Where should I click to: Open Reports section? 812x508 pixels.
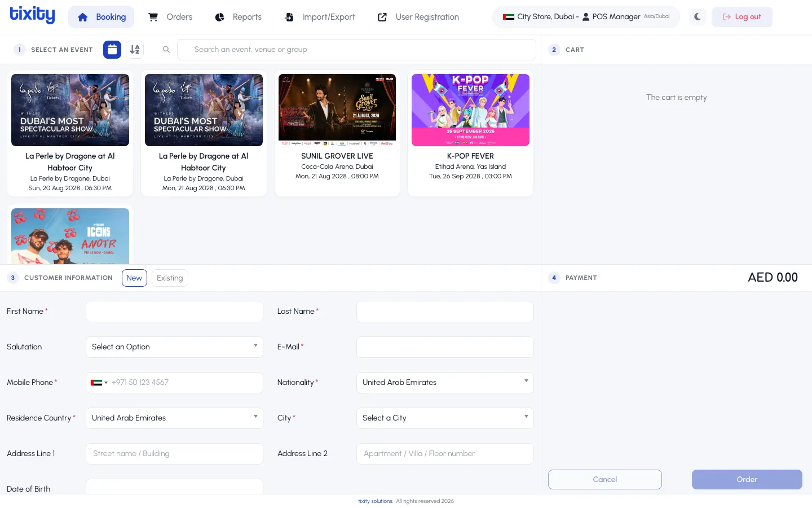pyautogui.click(x=239, y=17)
